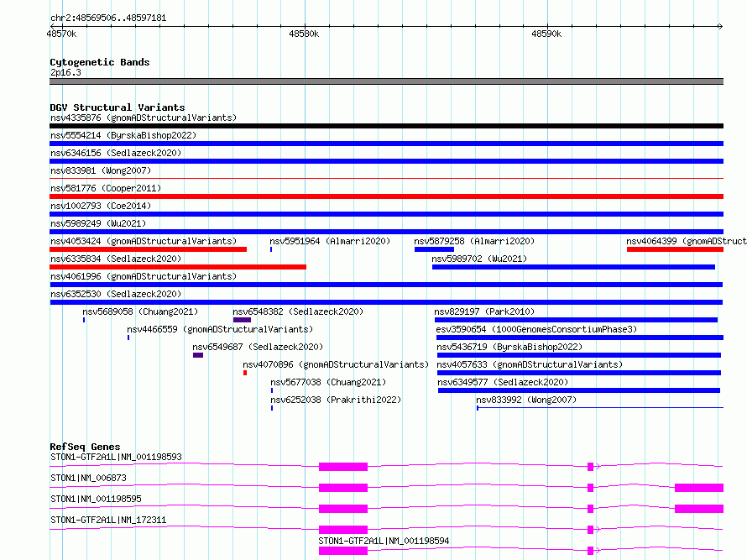747x560 pixels.
Task: Open the esv3590654 1000GenomesConsortiumPhase3 label
Action: (x=536, y=329)
